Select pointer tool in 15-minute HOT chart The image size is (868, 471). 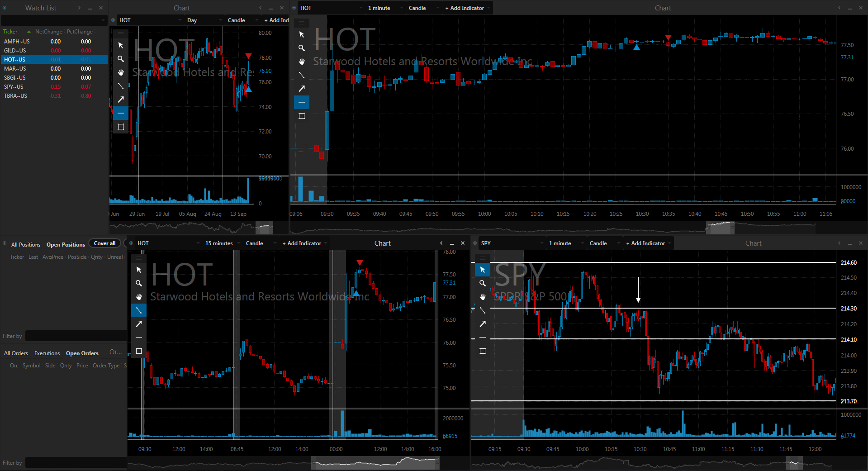click(x=139, y=270)
